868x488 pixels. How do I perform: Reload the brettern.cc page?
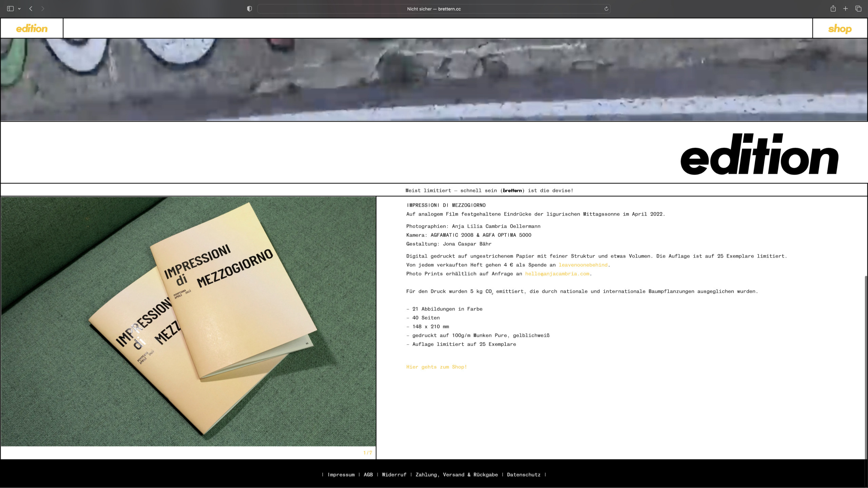pos(606,9)
